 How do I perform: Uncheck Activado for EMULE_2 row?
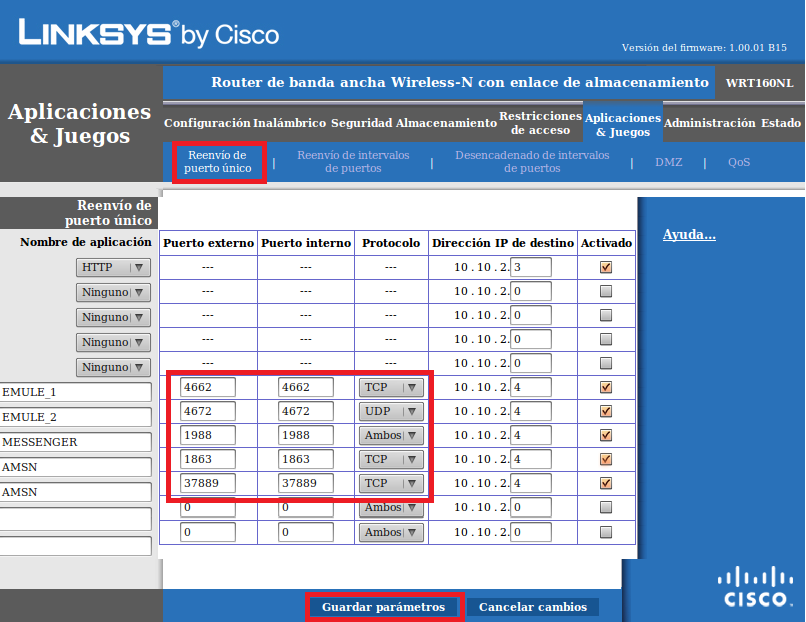pos(606,411)
